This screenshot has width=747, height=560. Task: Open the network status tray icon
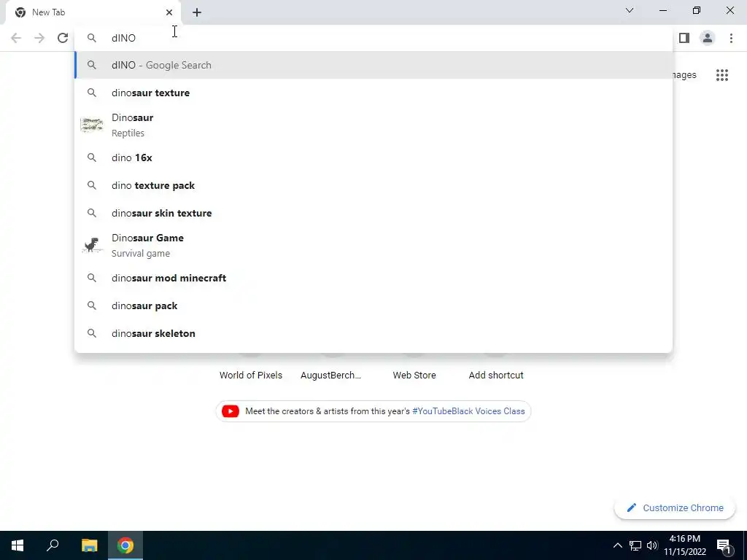pos(635,545)
